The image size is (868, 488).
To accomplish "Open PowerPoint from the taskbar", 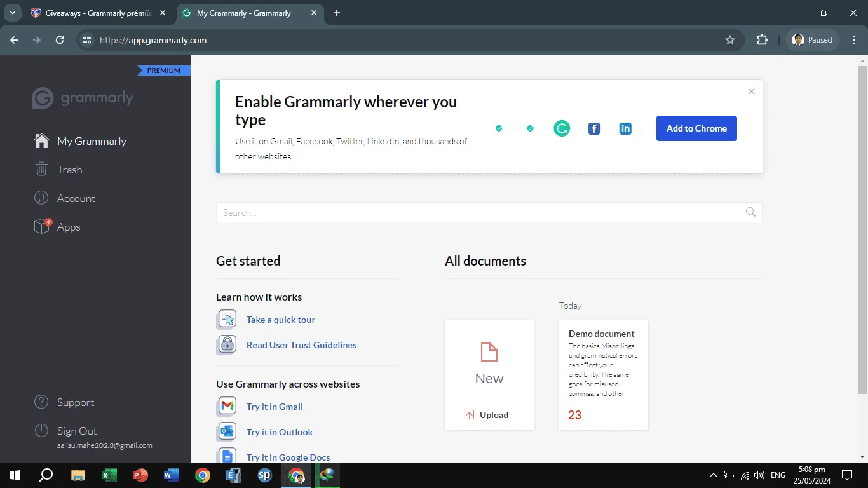I will click(x=140, y=475).
